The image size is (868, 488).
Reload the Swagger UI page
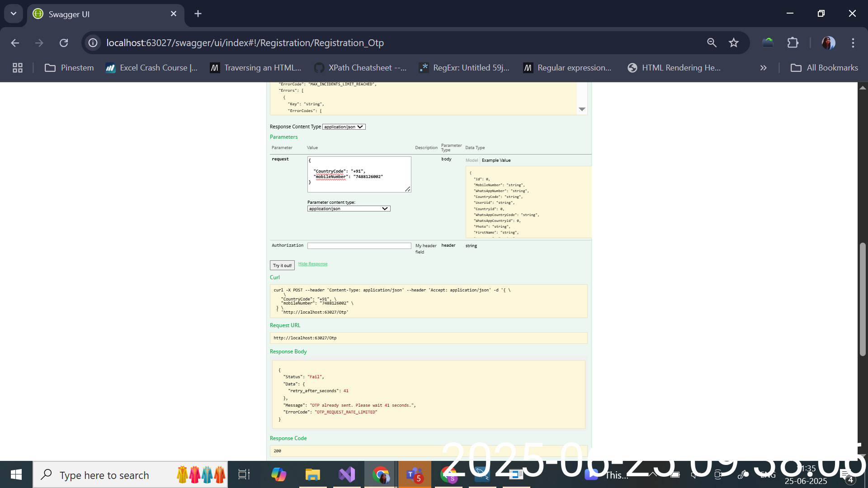pos(64,43)
